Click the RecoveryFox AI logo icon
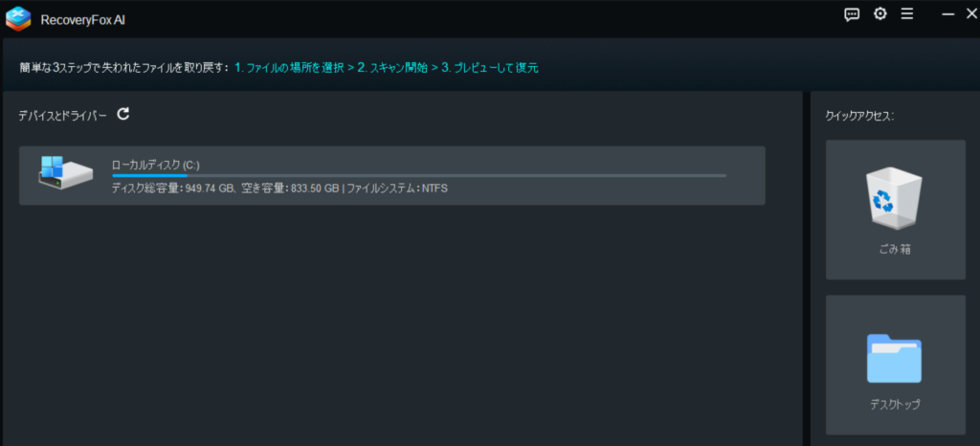The image size is (980, 446). coord(18,16)
